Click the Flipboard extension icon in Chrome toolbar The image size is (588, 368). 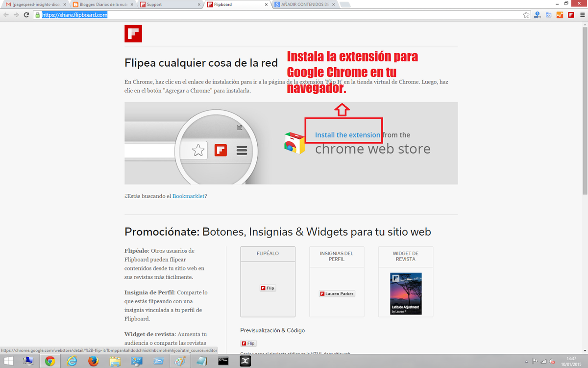[571, 15]
